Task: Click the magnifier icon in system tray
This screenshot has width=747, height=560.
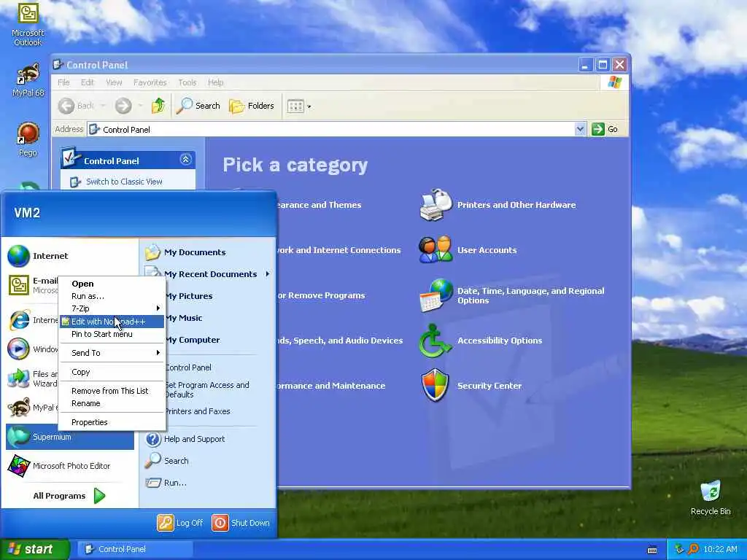Action: point(693,549)
